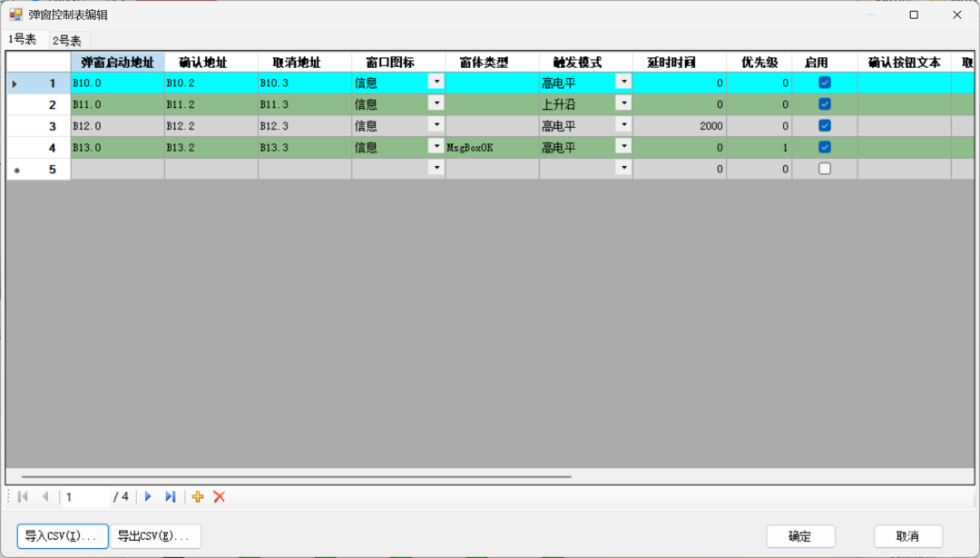Open 窗口图标 dropdown in row 4
Viewport: 980px width, 558px height.
click(x=436, y=146)
